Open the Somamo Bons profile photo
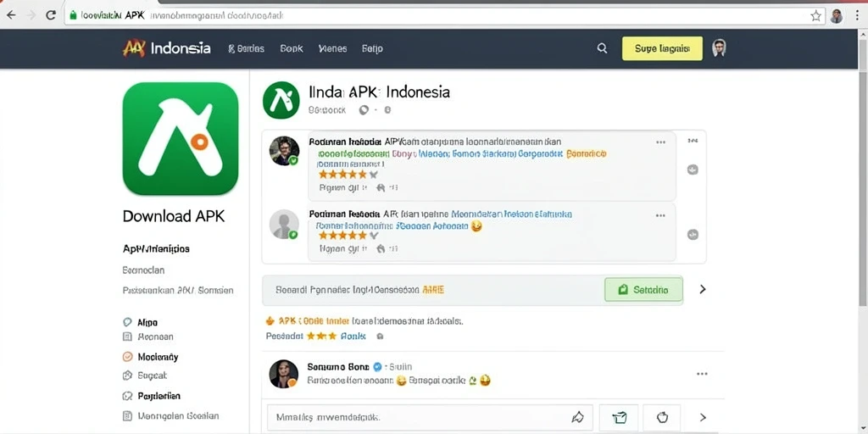 [x=284, y=374]
